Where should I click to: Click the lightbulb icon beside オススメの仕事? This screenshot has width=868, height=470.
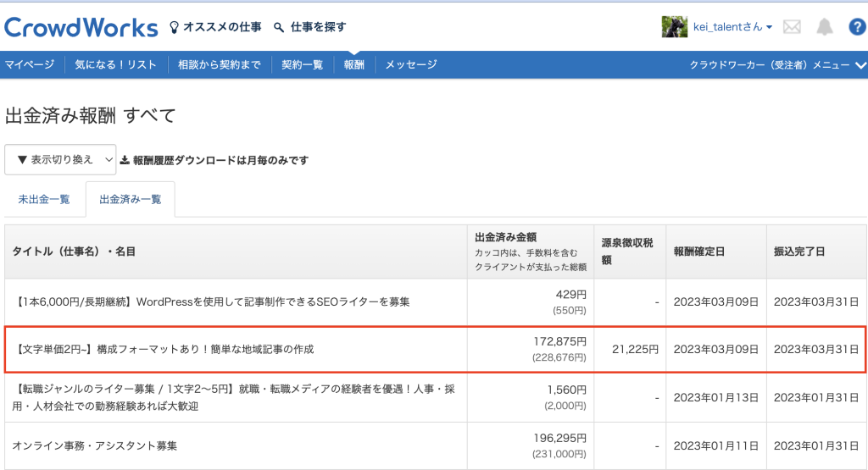[x=175, y=27]
